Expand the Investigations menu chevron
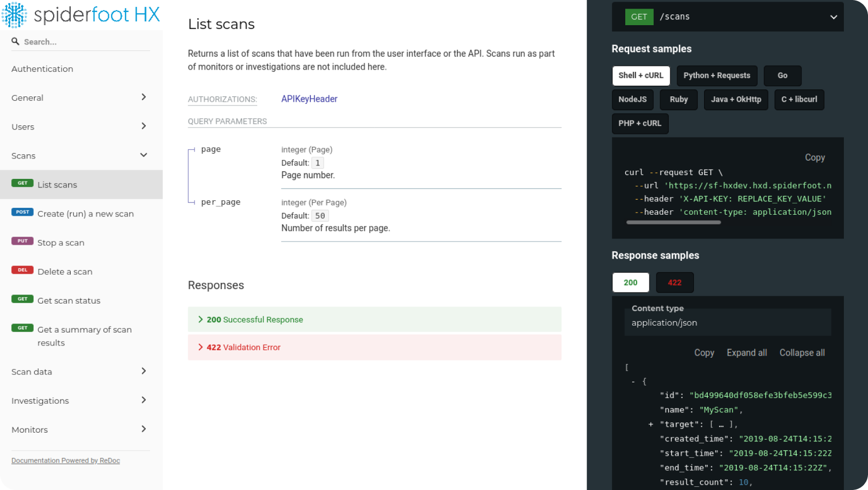 coord(144,400)
